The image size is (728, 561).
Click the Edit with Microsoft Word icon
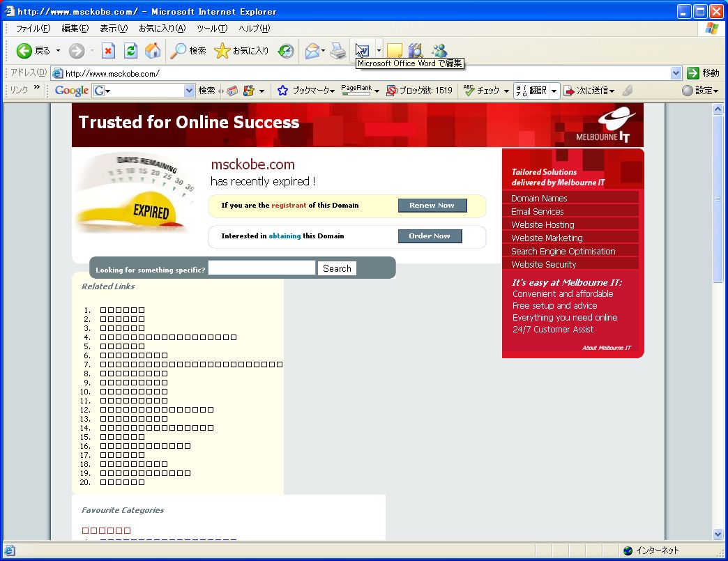[362, 49]
